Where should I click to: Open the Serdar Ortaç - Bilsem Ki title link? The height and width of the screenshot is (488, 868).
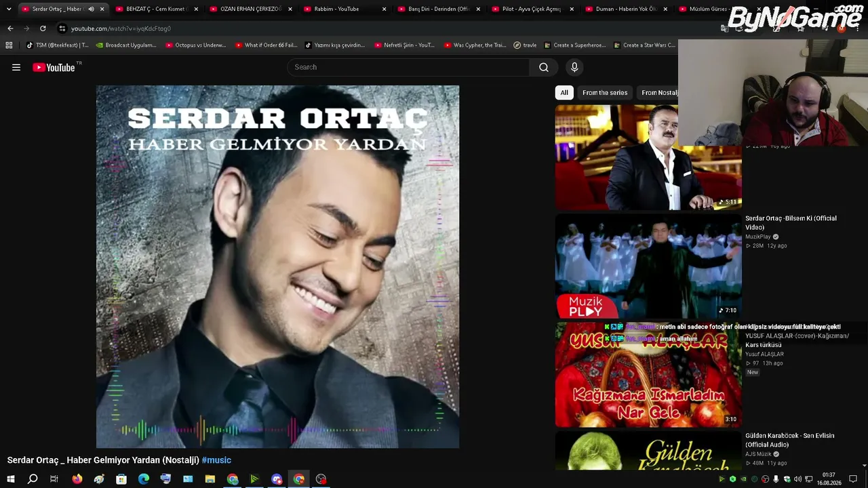click(791, 223)
